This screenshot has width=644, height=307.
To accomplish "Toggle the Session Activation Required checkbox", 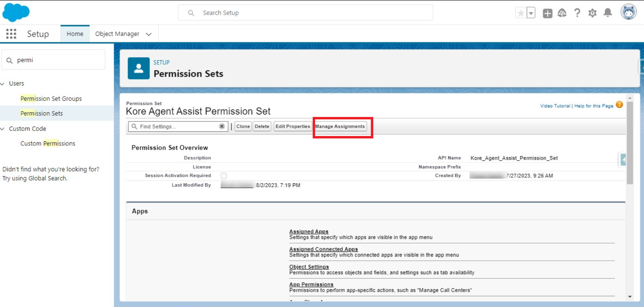I will click(224, 176).
